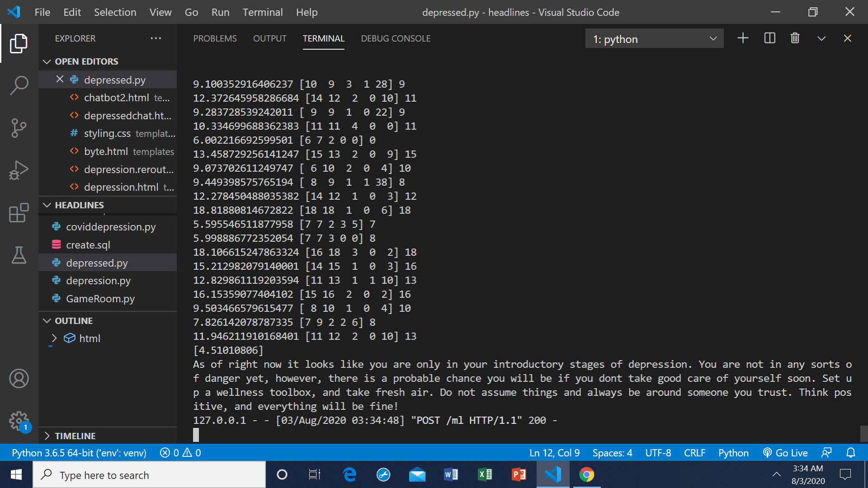Toggle Go Live server in status bar
The height and width of the screenshot is (488, 868).
click(785, 453)
